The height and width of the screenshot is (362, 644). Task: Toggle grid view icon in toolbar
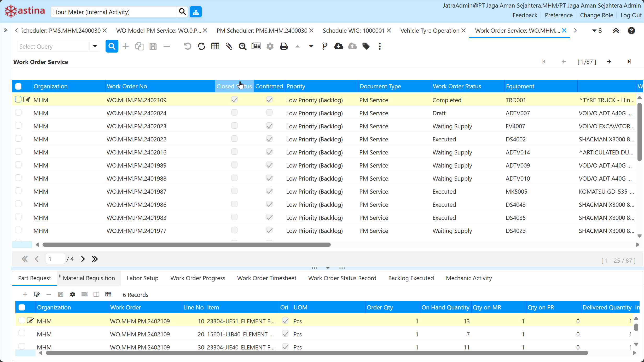point(215,46)
